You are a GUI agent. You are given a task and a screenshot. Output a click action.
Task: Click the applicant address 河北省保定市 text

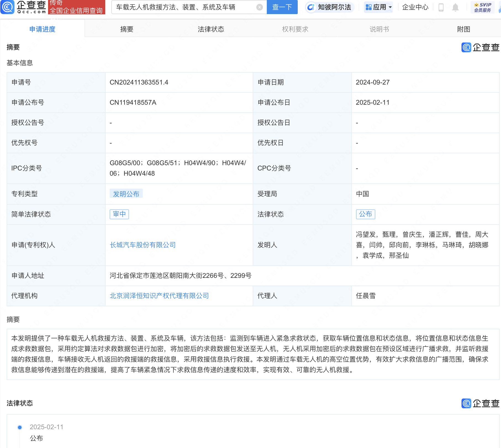[180, 276]
